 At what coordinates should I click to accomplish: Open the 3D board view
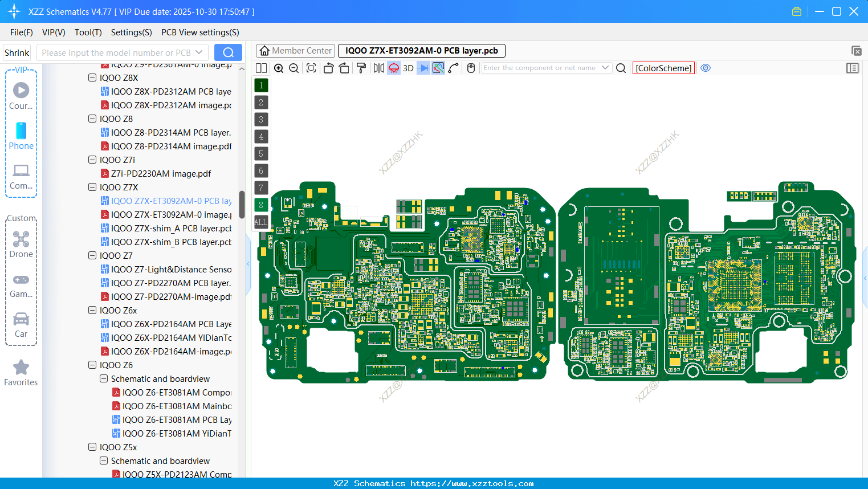click(x=408, y=68)
